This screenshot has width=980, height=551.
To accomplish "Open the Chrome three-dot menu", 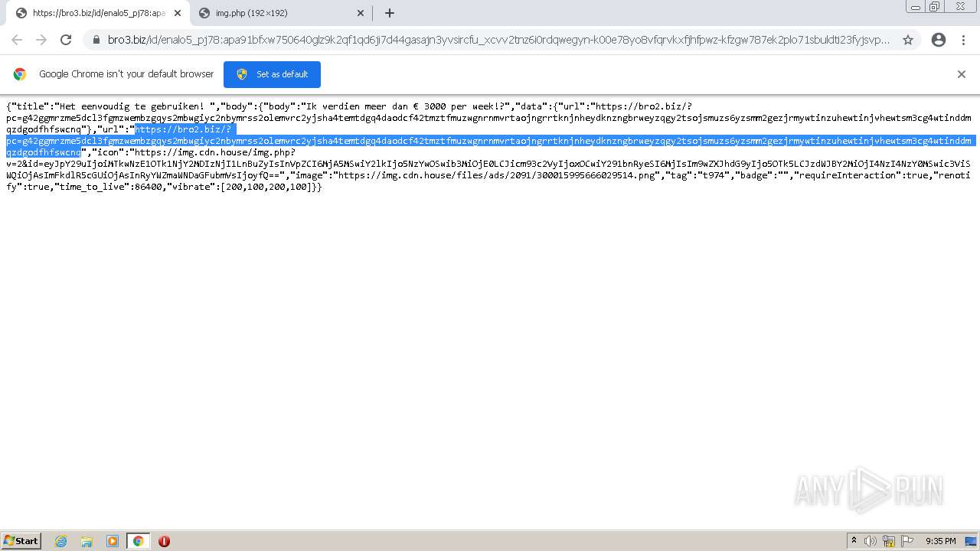I will (965, 40).
